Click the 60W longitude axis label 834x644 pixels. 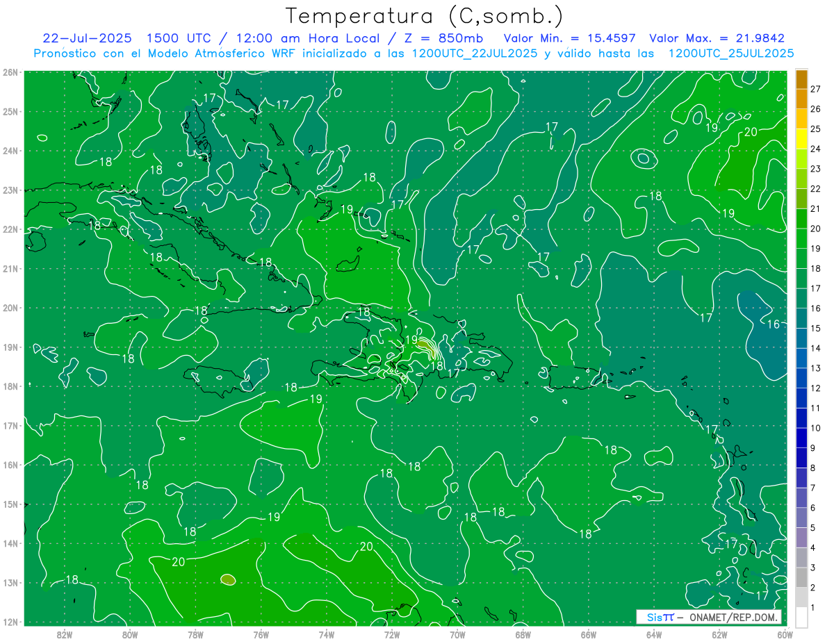point(785,634)
